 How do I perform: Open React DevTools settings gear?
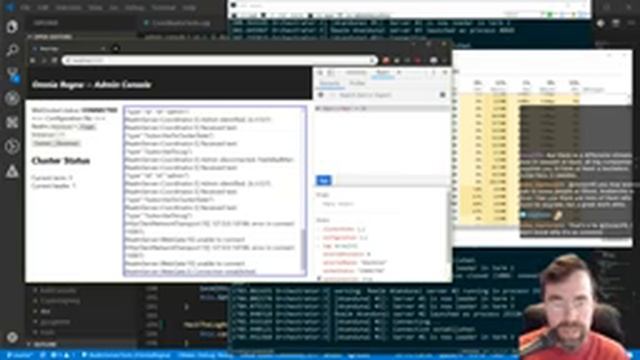(442, 95)
